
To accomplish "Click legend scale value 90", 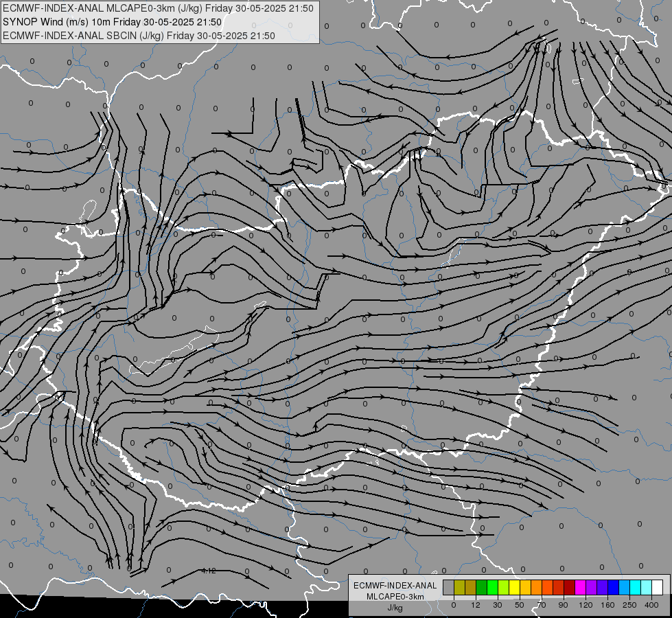I will point(563,605).
